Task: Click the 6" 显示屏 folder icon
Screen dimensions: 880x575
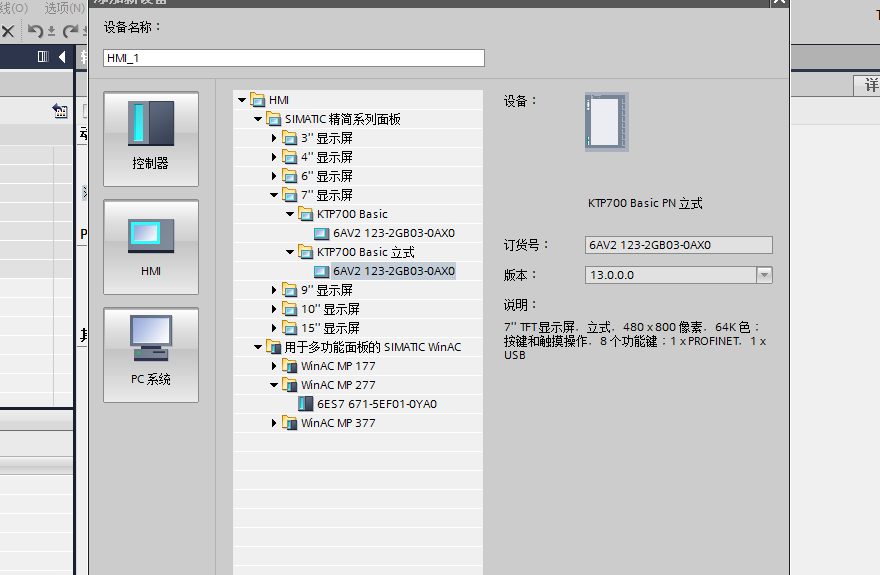Action: pos(290,176)
